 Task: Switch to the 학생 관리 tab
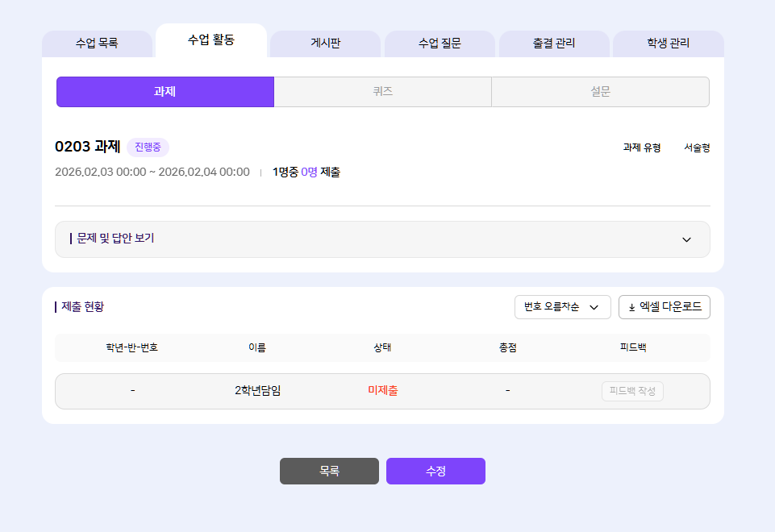(668, 44)
